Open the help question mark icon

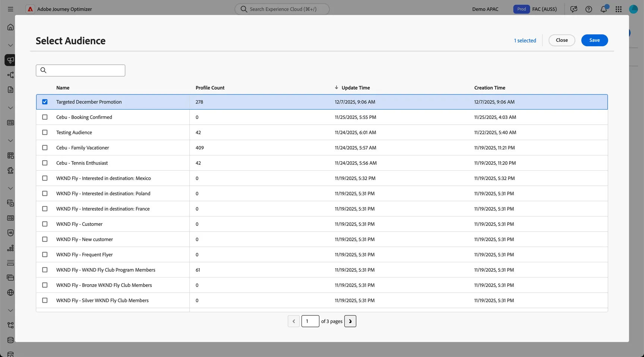pyautogui.click(x=588, y=9)
